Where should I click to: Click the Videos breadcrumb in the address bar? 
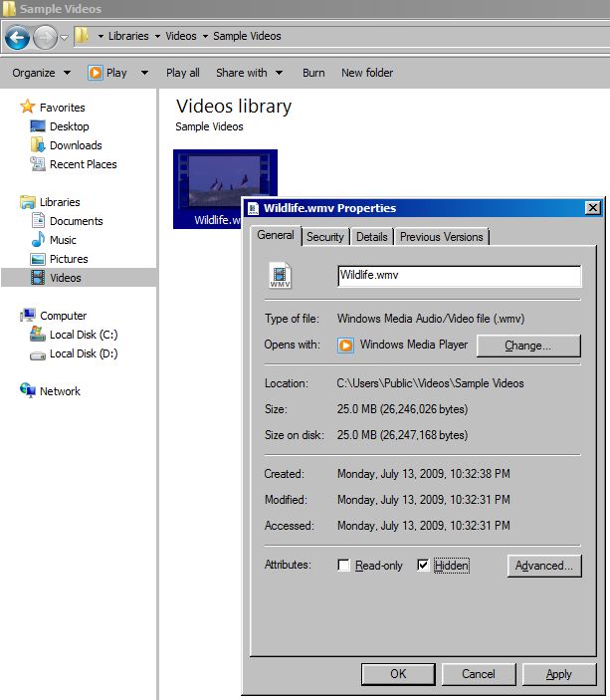[x=181, y=36]
